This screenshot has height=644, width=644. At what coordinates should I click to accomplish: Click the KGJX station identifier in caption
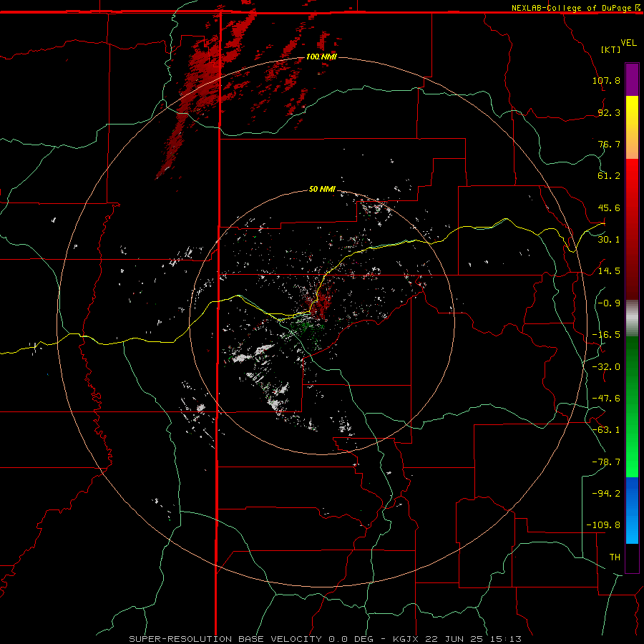coord(407,639)
